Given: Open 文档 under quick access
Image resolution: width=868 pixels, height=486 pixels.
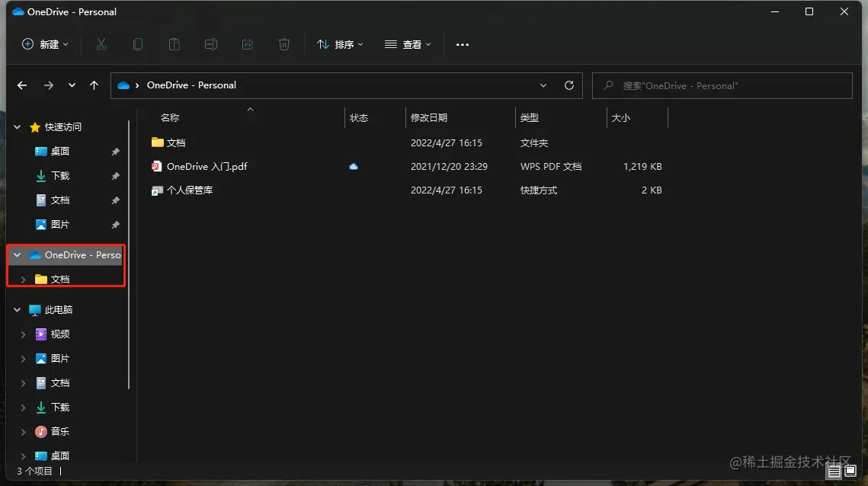Looking at the screenshot, I should [x=59, y=200].
